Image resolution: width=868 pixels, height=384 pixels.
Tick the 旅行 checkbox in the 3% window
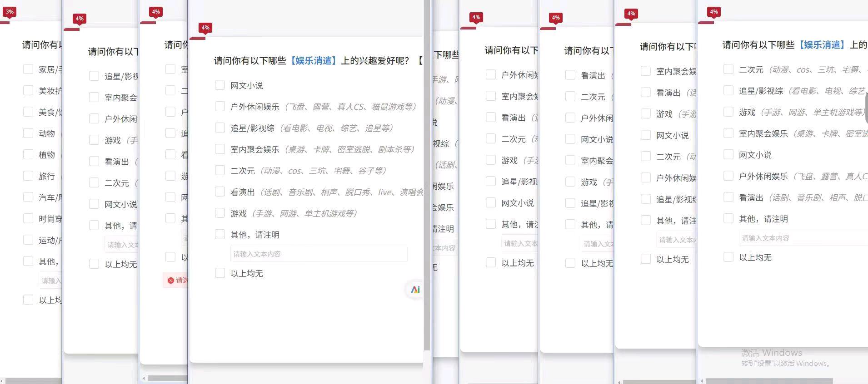[28, 176]
